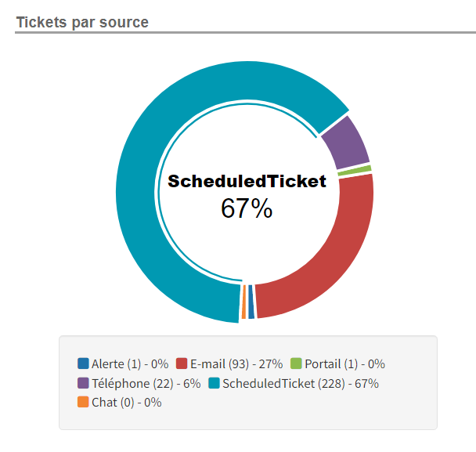Image resolution: width=476 pixels, height=452 pixels.
Task: Click the ScheduledTicket 67% center label
Action: 247,196
